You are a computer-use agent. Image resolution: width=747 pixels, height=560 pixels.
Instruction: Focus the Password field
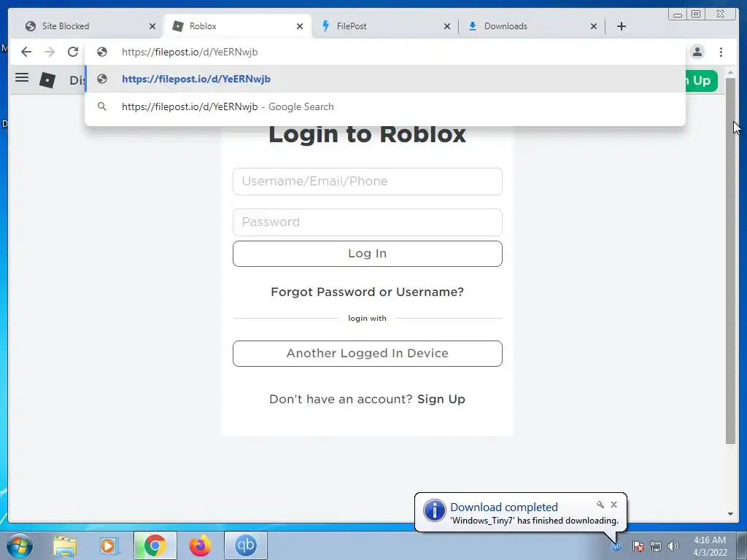click(368, 222)
